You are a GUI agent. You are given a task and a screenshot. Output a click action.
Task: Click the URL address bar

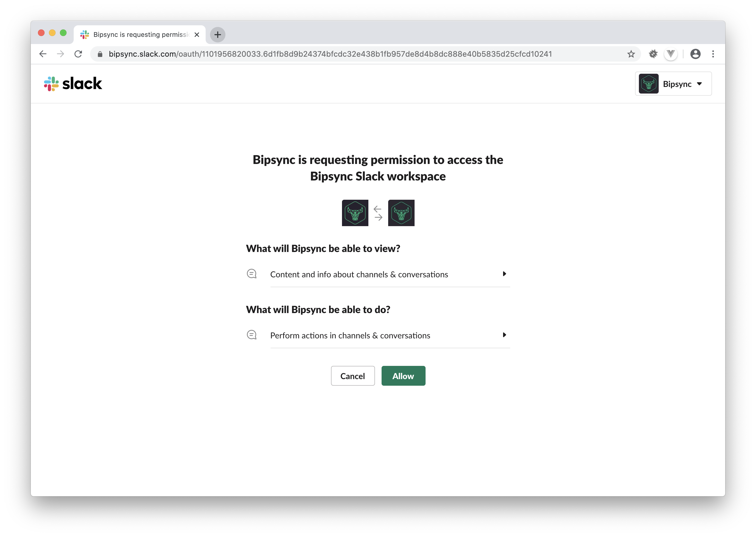click(330, 54)
